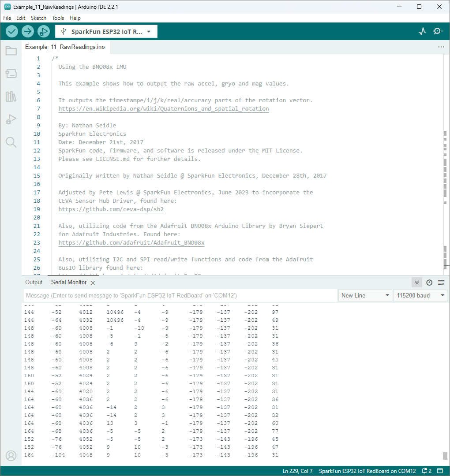Open the editor tab three-dots menu

(441, 47)
